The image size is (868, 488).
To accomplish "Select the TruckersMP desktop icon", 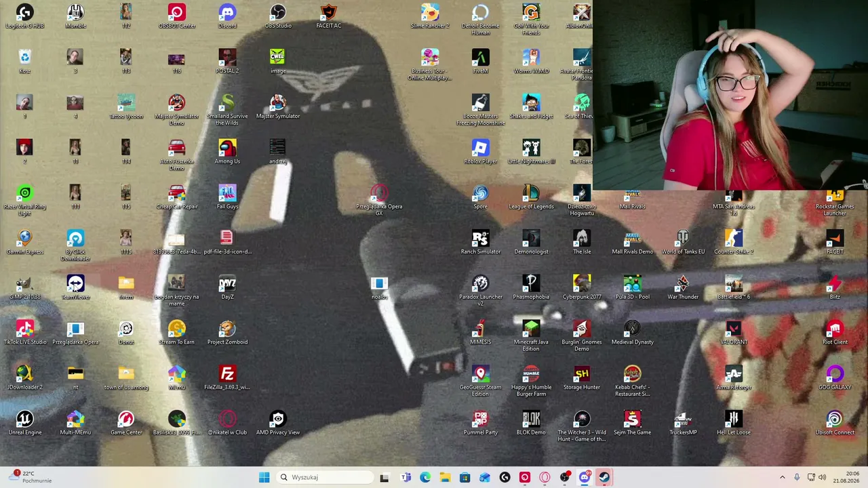I will click(683, 424).
